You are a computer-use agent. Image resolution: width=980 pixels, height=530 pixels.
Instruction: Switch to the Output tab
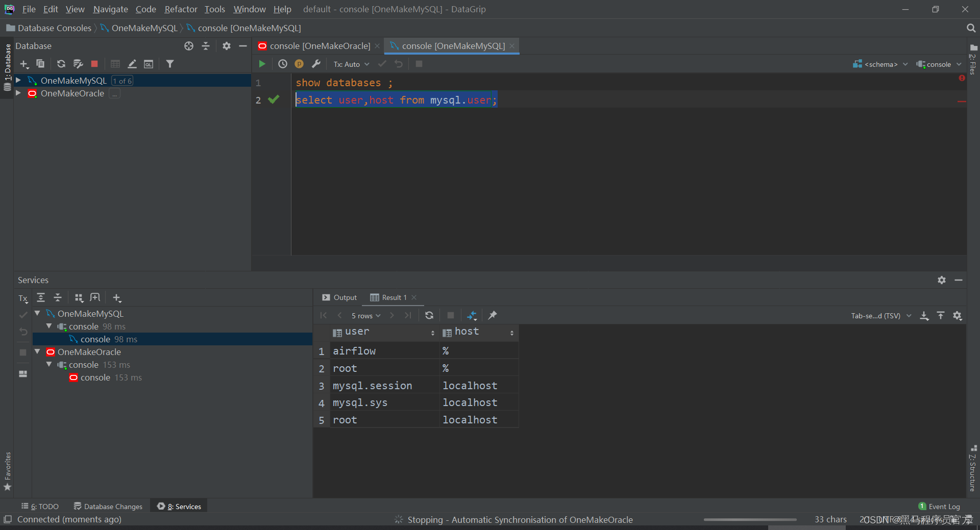point(339,297)
